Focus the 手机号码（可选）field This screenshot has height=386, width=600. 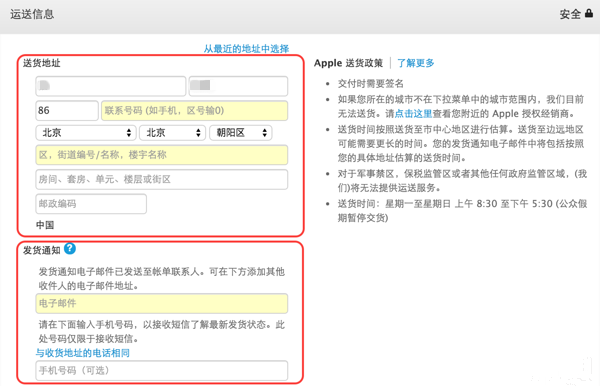point(162,370)
